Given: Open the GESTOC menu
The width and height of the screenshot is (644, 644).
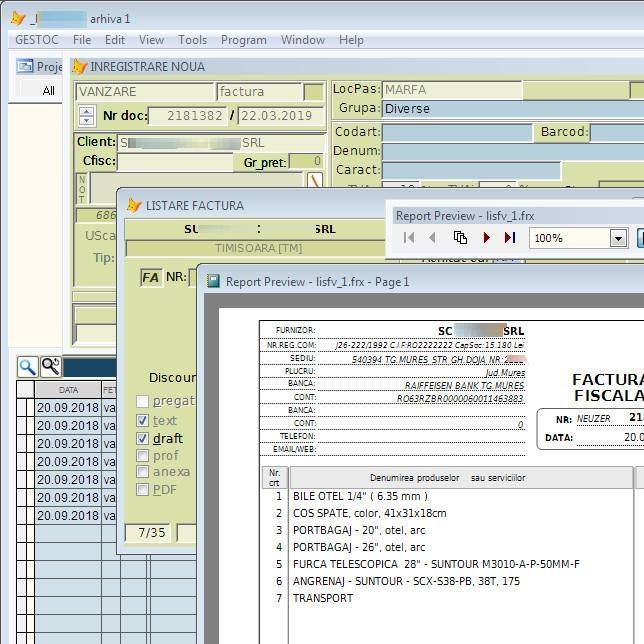Looking at the screenshot, I should click(37, 40).
